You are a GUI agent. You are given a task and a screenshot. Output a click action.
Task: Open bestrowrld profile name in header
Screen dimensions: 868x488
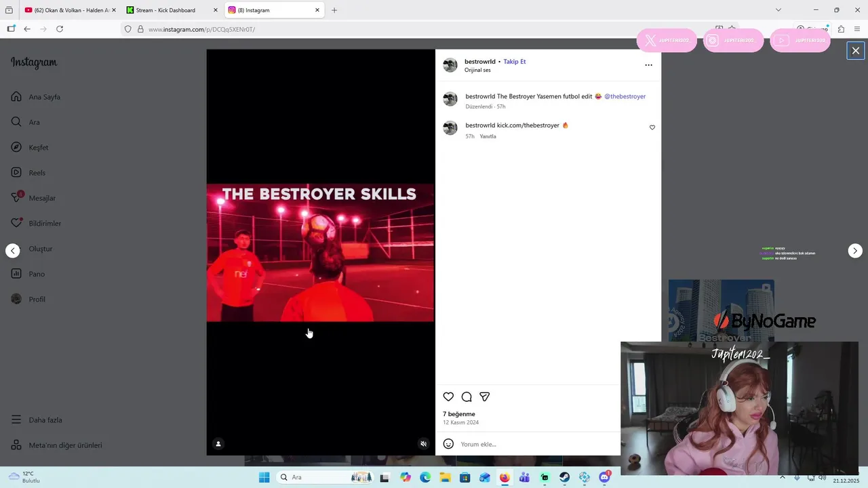[480, 62]
